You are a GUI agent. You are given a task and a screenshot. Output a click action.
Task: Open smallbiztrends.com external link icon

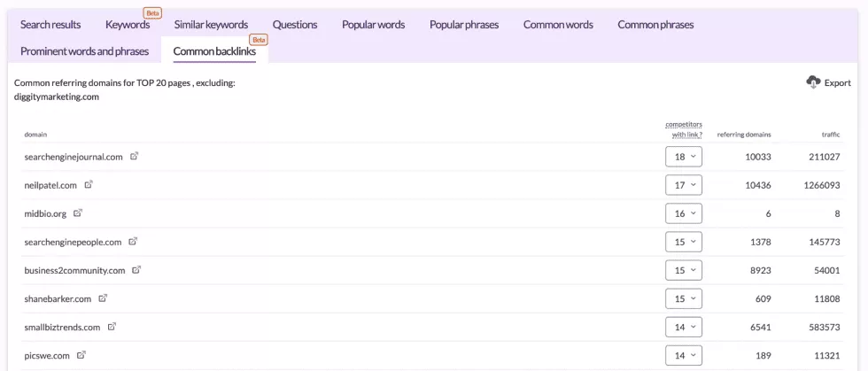tap(112, 327)
